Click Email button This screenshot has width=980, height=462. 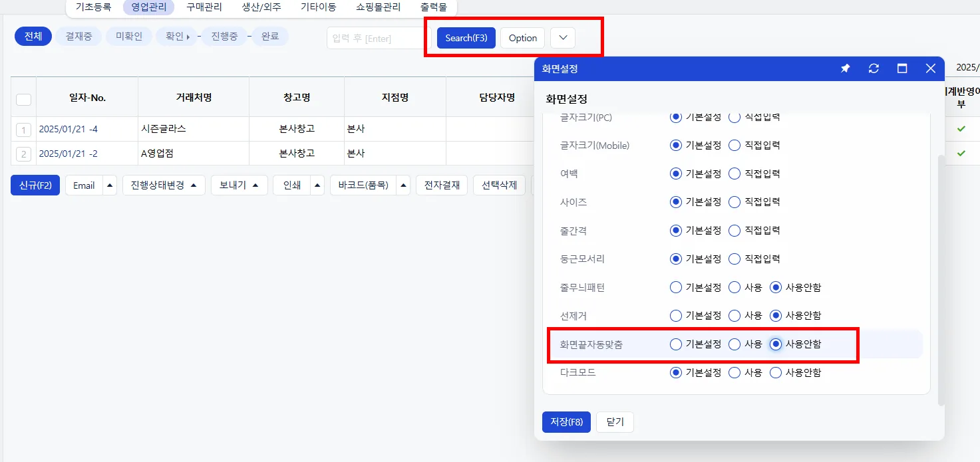(84, 185)
